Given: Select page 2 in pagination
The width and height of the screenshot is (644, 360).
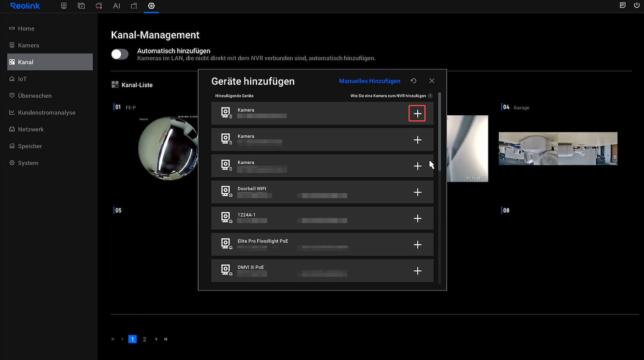Looking at the screenshot, I should pyautogui.click(x=145, y=339).
